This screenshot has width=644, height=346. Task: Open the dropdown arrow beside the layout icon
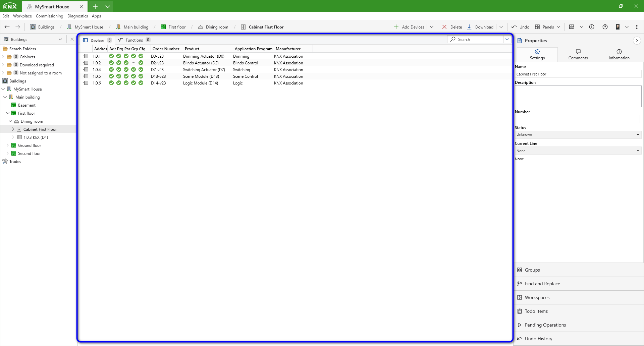click(x=582, y=27)
